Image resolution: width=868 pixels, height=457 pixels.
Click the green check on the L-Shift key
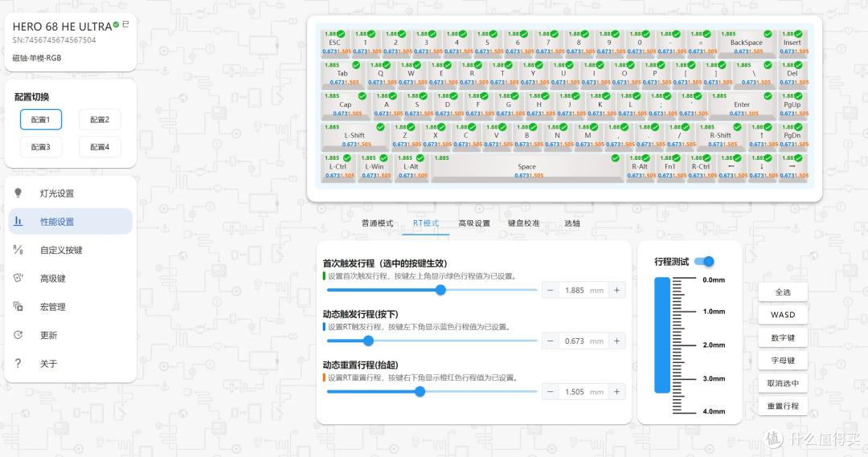coord(380,127)
